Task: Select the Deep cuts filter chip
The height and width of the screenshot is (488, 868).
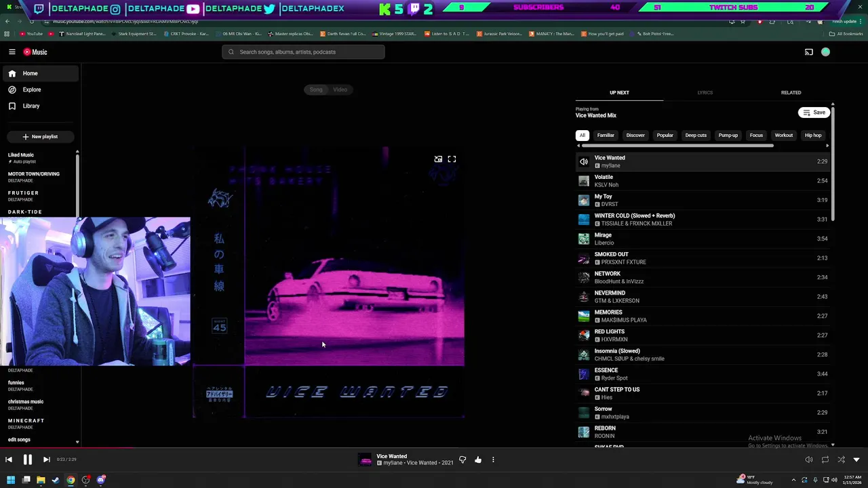Action: click(x=696, y=136)
